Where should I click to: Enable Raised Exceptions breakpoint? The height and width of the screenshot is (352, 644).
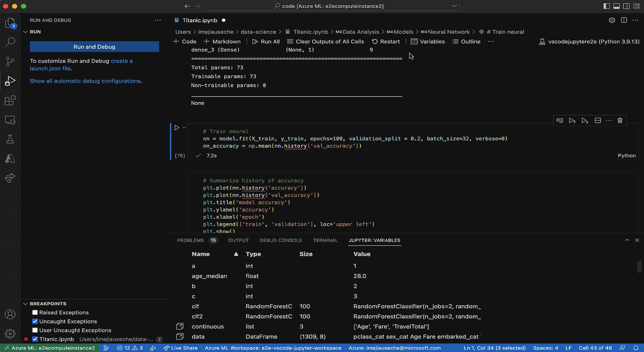point(35,313)
